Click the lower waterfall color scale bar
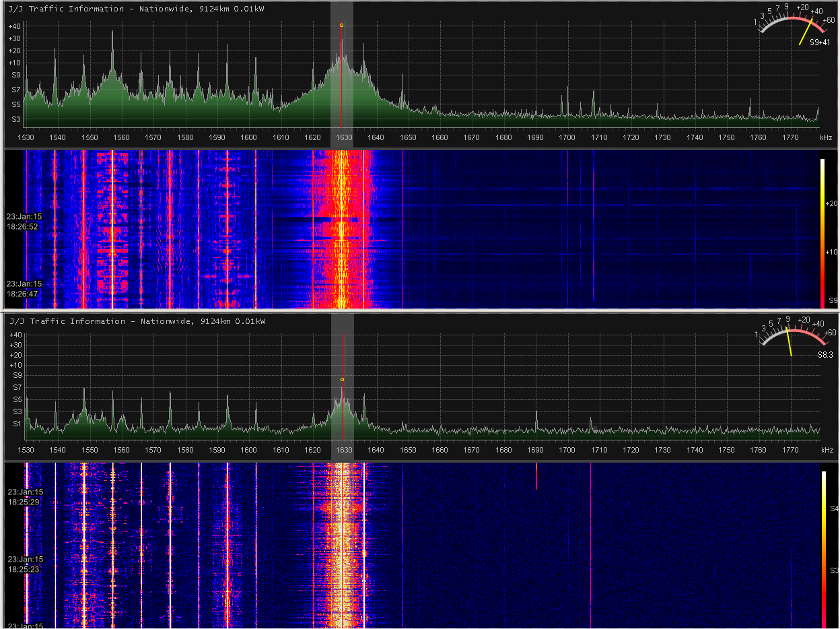The image size is (840, 629). pos(823,545)
